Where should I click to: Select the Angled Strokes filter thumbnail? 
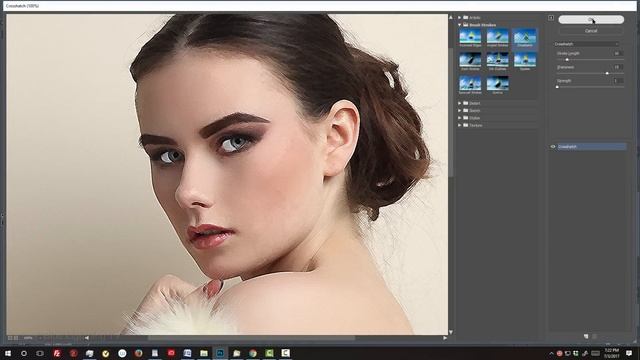coord(497,38)
